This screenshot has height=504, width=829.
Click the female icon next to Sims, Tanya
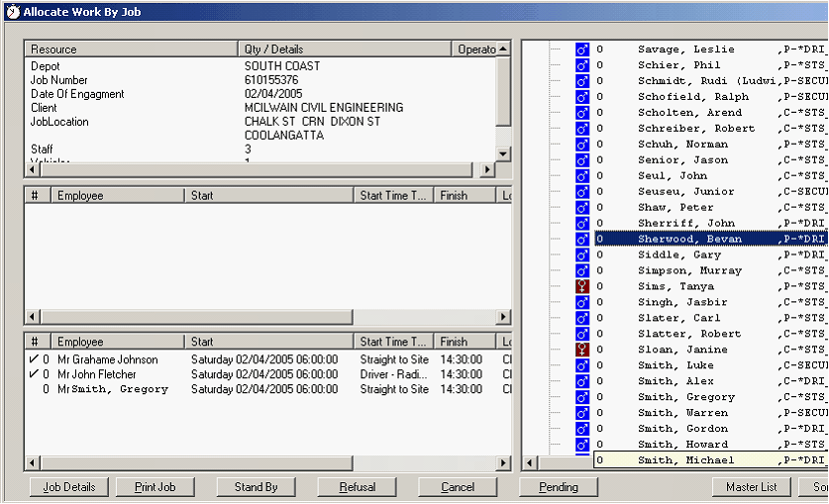582,286
